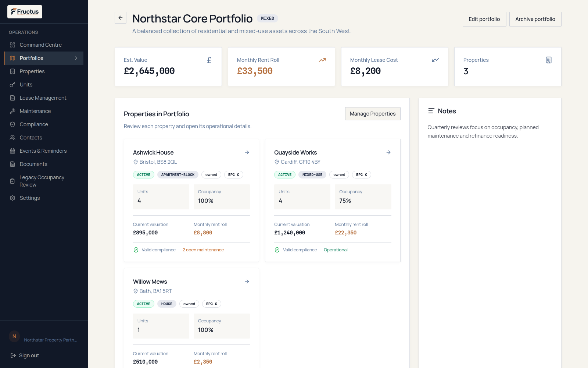Click the APARTMENT-BLOCK tag
The width and height of the screenshot is (588, 368).
point(178,175)
